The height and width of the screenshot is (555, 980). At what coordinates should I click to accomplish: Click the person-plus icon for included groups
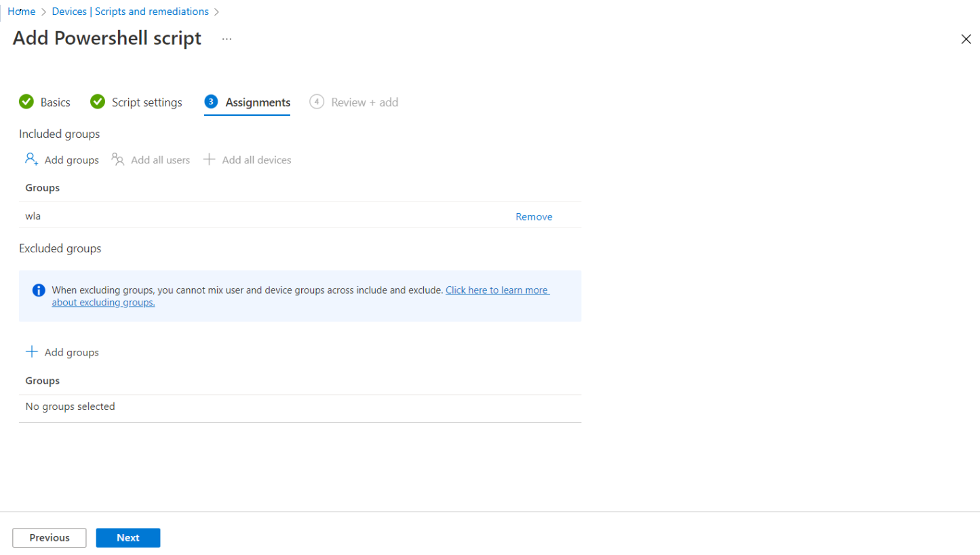(31, 159)
